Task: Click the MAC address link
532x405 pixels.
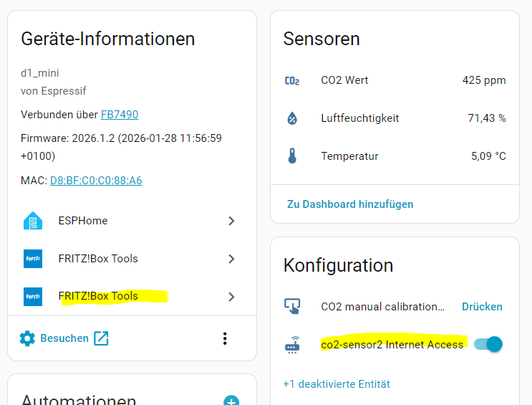Action: [x=96, y=181]
